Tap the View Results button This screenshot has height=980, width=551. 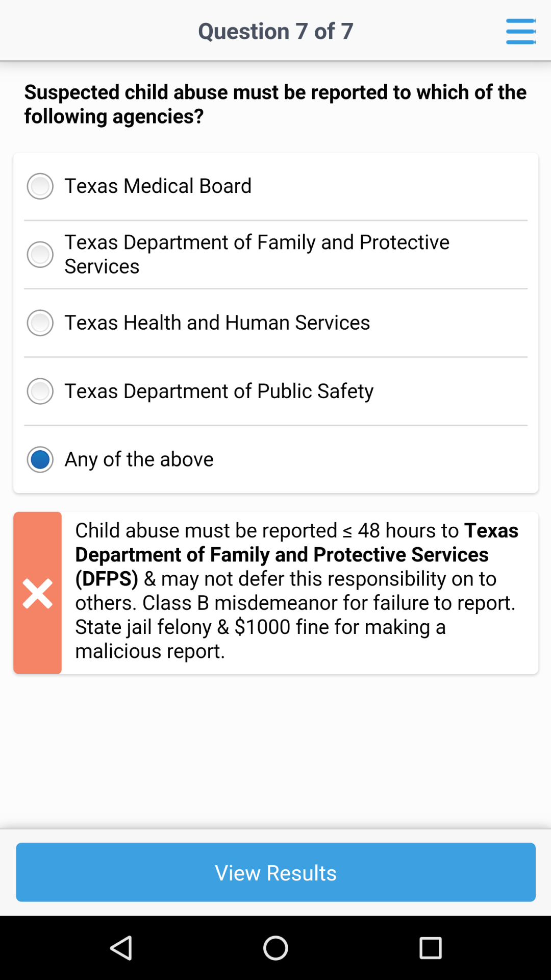pos(275,873)
